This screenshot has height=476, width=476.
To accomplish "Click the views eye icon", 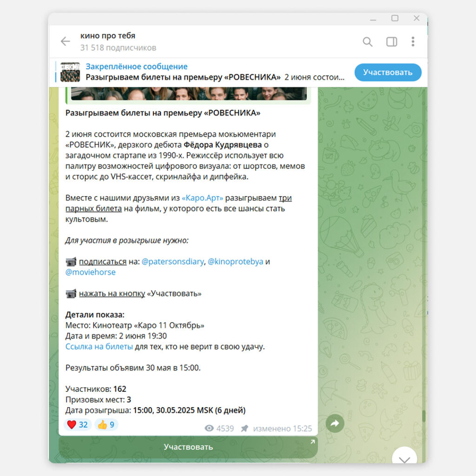I will (x=209, y=428).
